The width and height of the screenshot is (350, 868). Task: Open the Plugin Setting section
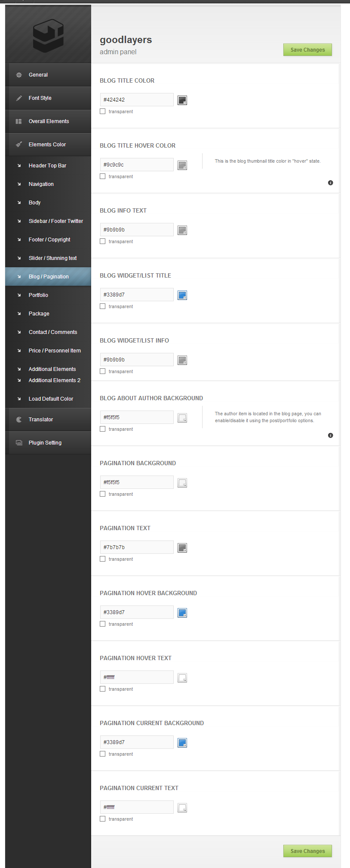[x=48, y=443]
